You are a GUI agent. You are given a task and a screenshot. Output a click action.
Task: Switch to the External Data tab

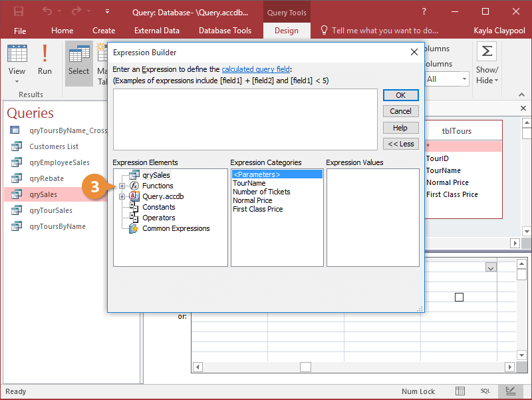tap(156, 30)
